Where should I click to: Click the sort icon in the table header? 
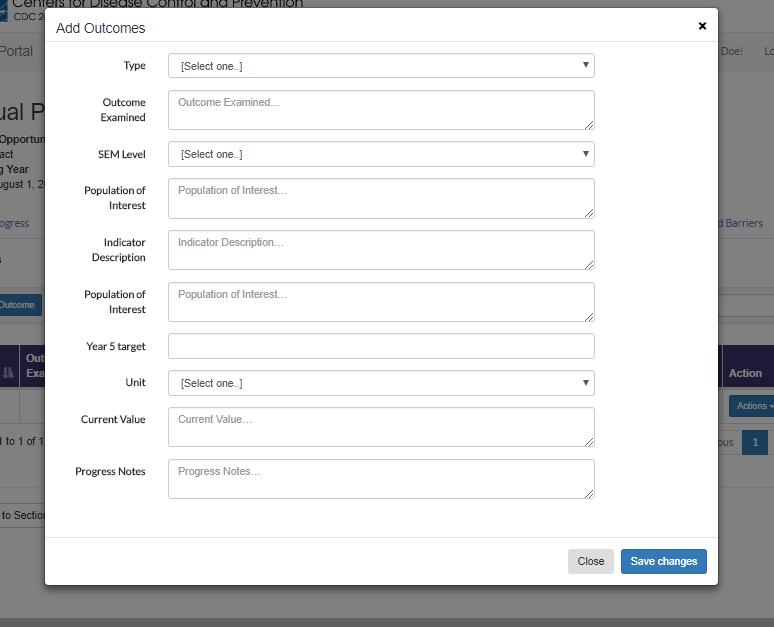9,373
